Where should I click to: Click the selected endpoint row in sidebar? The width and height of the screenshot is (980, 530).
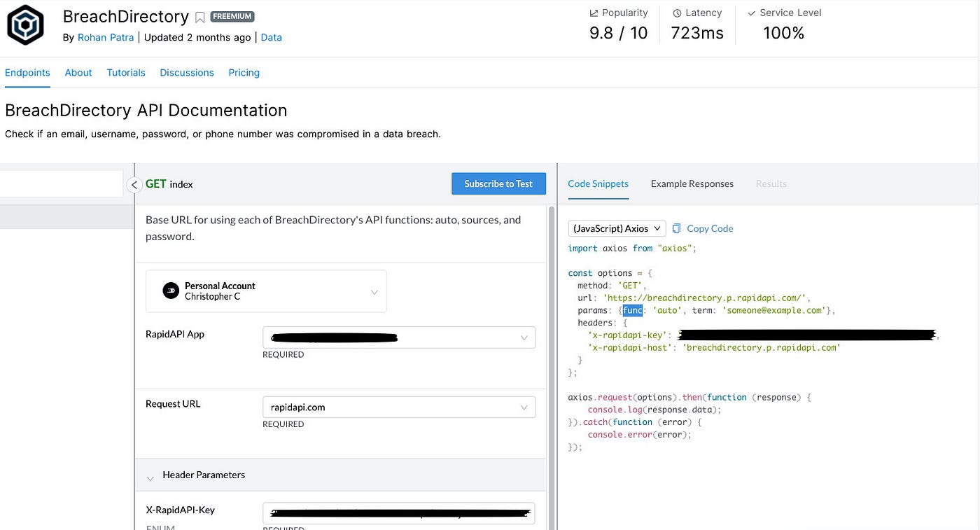point(66,217)
